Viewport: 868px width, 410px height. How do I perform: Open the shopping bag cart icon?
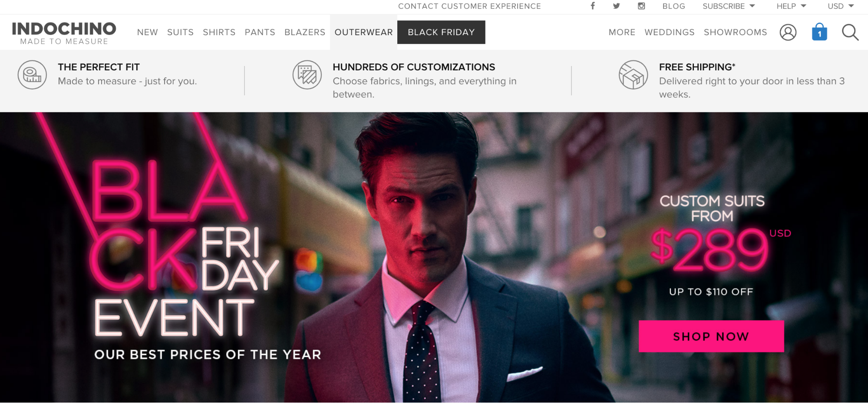[819, 32]
